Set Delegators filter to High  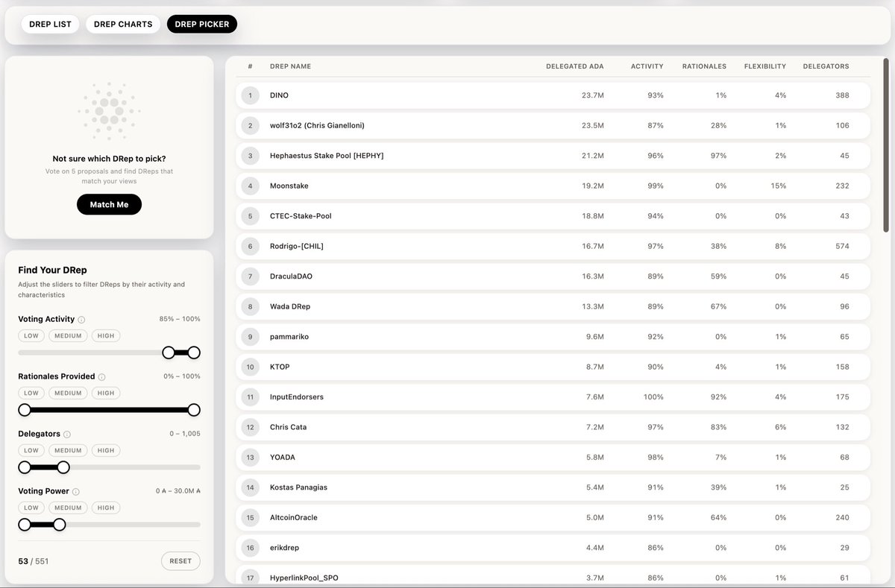coord(106,450)
